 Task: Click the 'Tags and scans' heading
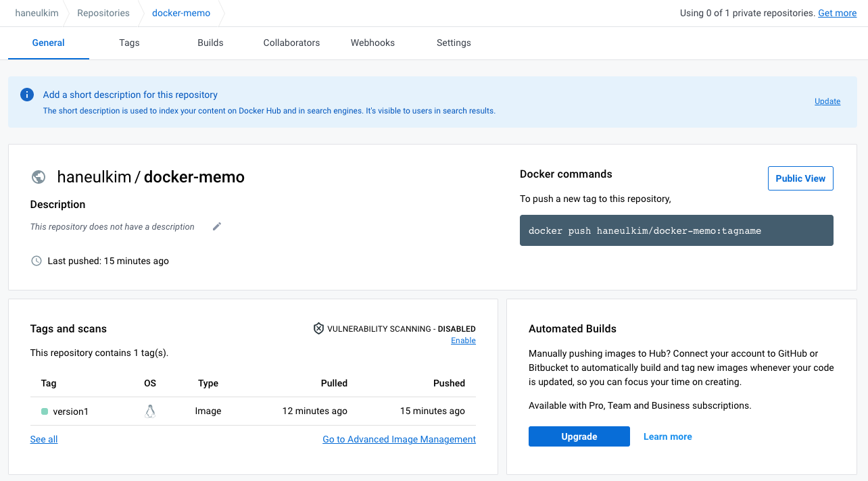pos(68,329)
